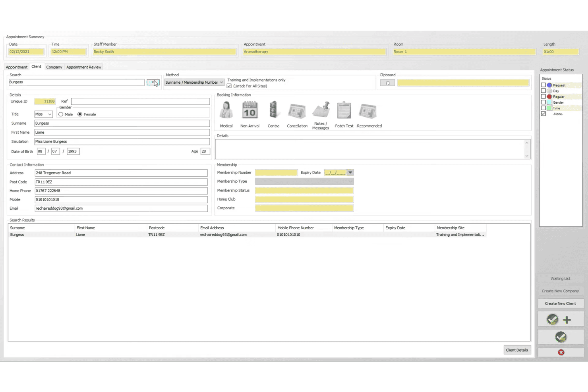Open the Cancellation icon
588x392 pixels.
[x=297, y=111]
